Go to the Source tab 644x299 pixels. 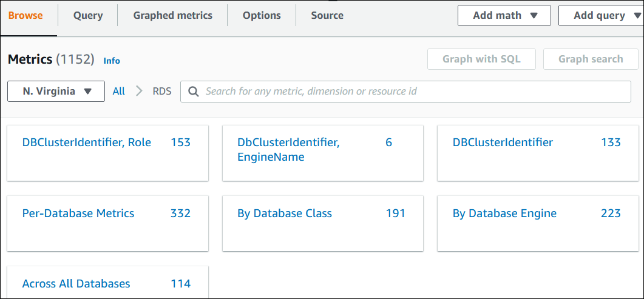[327, 16]
